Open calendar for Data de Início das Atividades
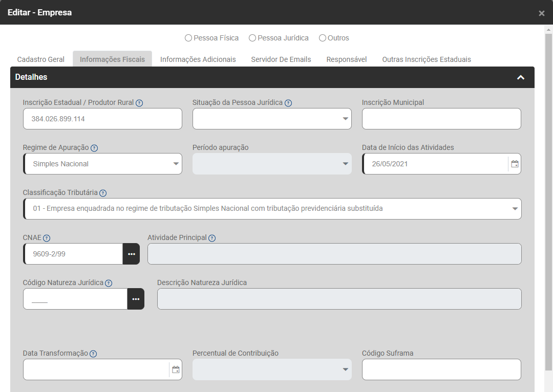 [515, 164]
